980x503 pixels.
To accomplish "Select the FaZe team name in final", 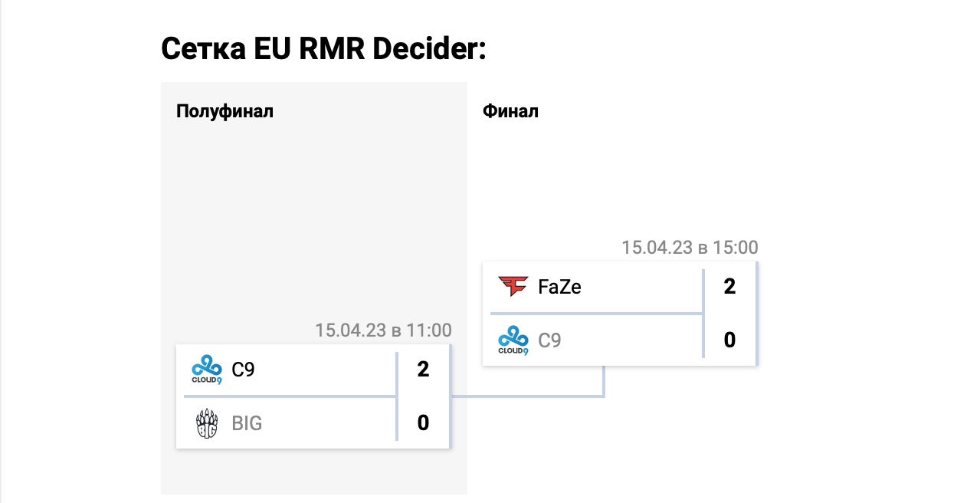I will (559, 287).
